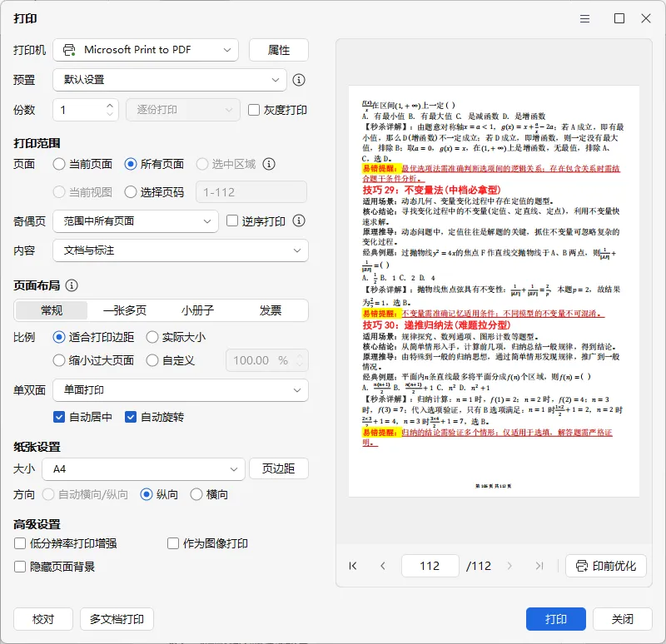
Task: Expand the 单面打印 duplex dropdown
Action: [181, 390]
